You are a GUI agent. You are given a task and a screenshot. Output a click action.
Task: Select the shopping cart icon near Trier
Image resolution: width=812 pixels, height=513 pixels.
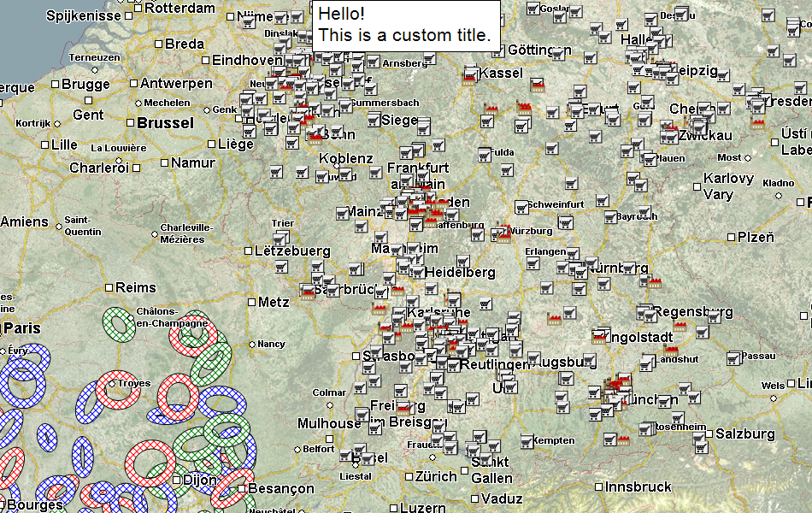(x=280, y=239)
